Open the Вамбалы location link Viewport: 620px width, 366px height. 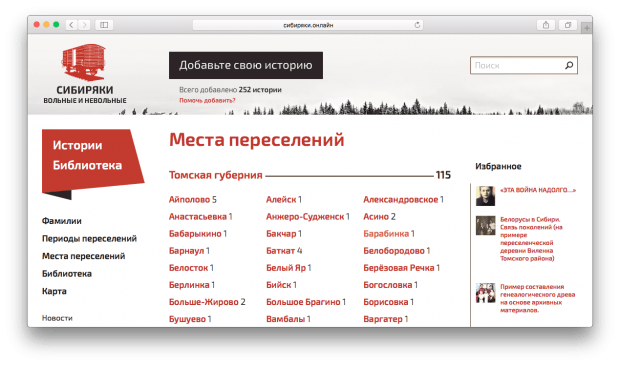tap(285, 319)
